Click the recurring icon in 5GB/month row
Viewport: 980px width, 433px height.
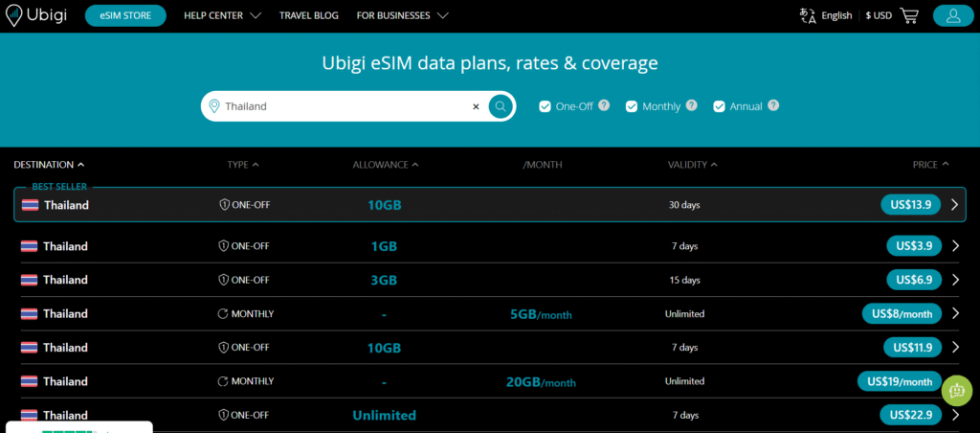222,313
